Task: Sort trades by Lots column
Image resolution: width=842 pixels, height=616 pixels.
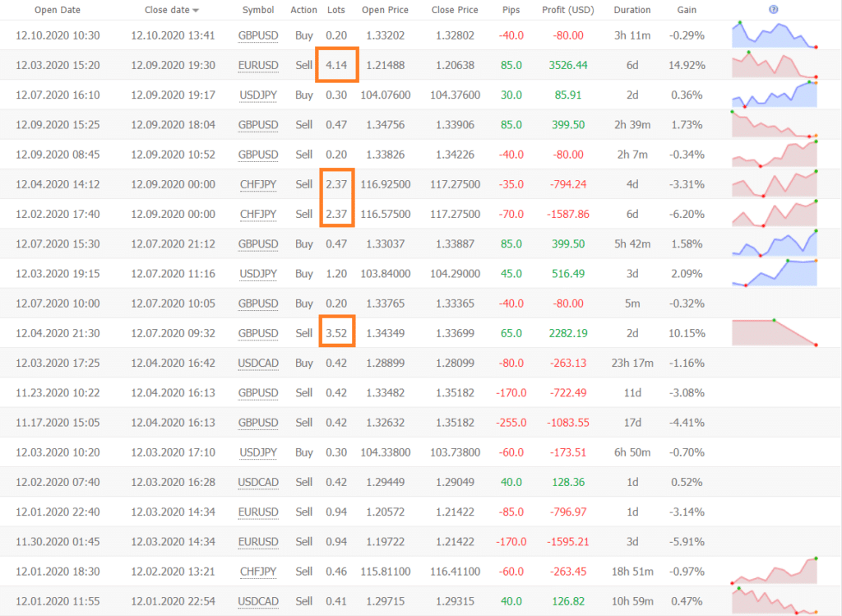Action: coord(336,10)
